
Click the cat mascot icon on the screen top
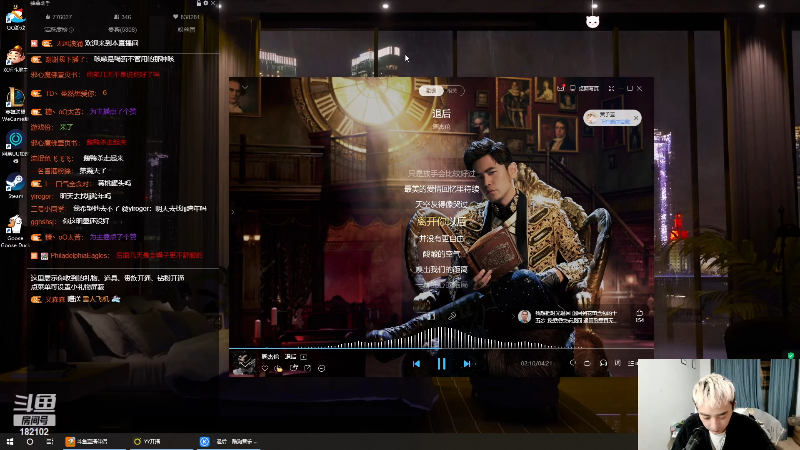(592, 21)
